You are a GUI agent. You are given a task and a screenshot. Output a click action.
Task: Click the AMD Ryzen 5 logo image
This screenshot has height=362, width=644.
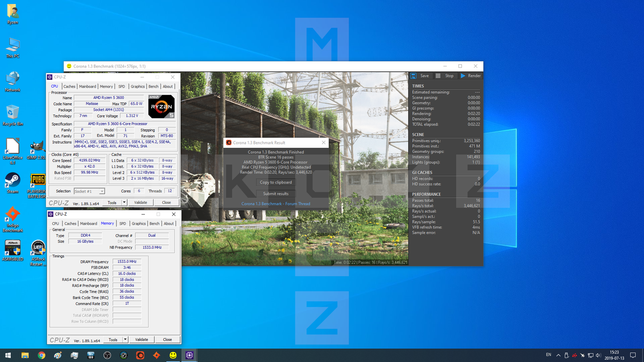click(162, 106)
